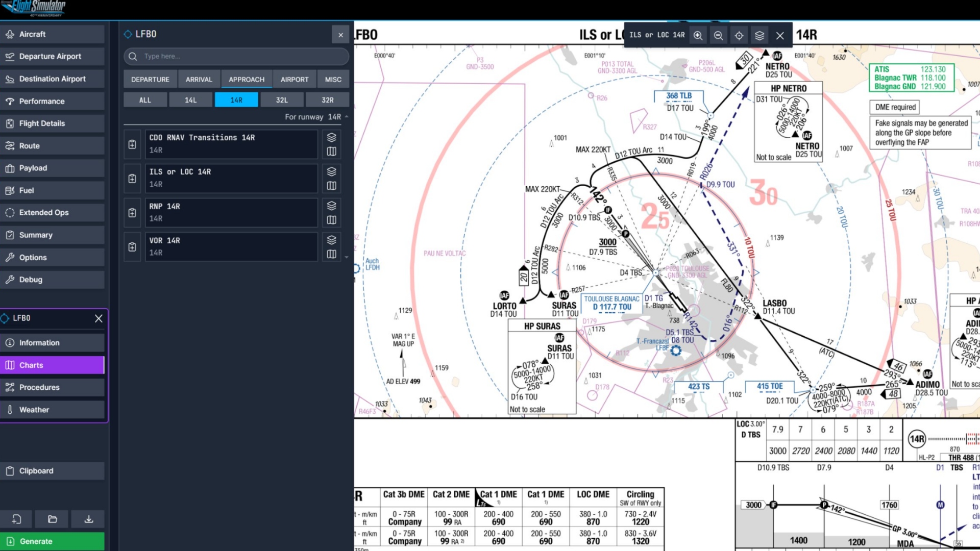Open Extended Ops section
Viewport: 980px width, 551px height.
click(x=52, y=213)
